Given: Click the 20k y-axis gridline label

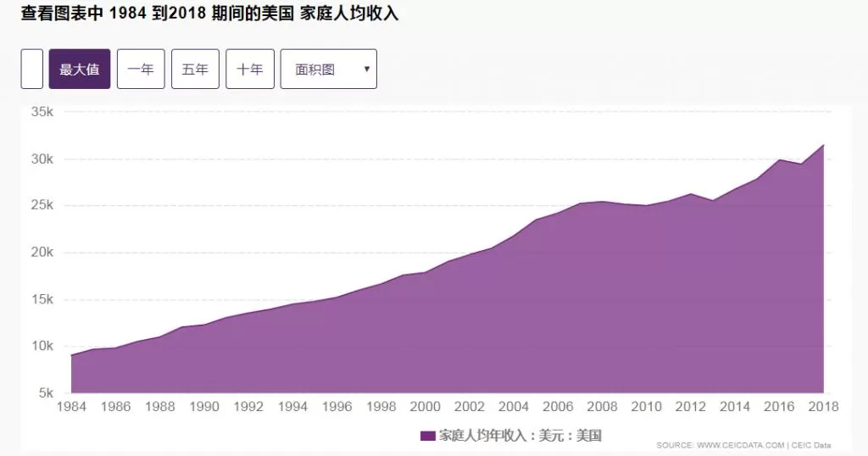Looking at the screenshot, I should [42, 253].
